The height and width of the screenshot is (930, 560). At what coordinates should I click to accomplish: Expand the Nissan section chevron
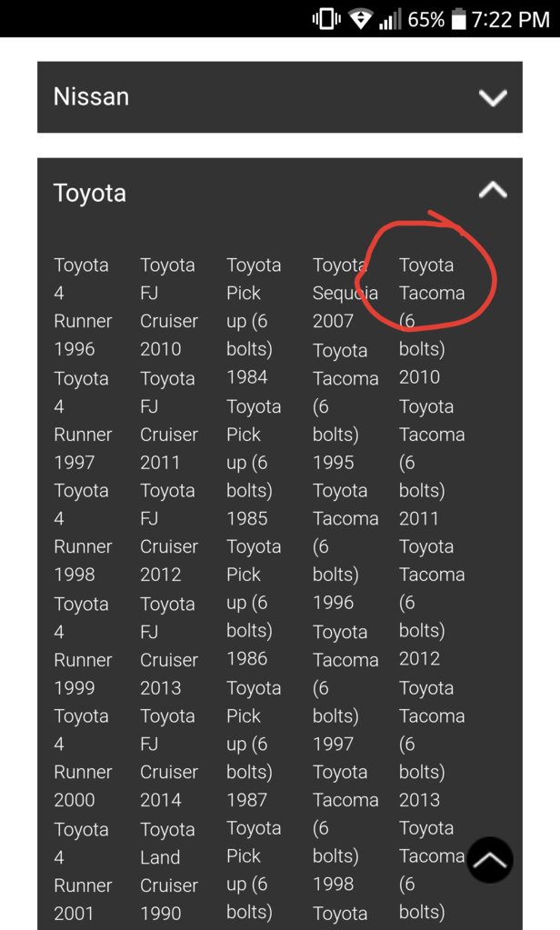[493, 97]
